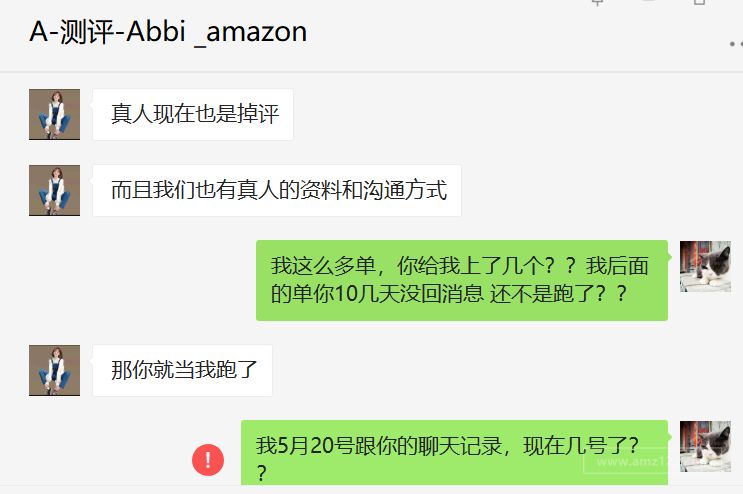Click the www.amz watermark link
743x494 pixels.
(628, 463)
